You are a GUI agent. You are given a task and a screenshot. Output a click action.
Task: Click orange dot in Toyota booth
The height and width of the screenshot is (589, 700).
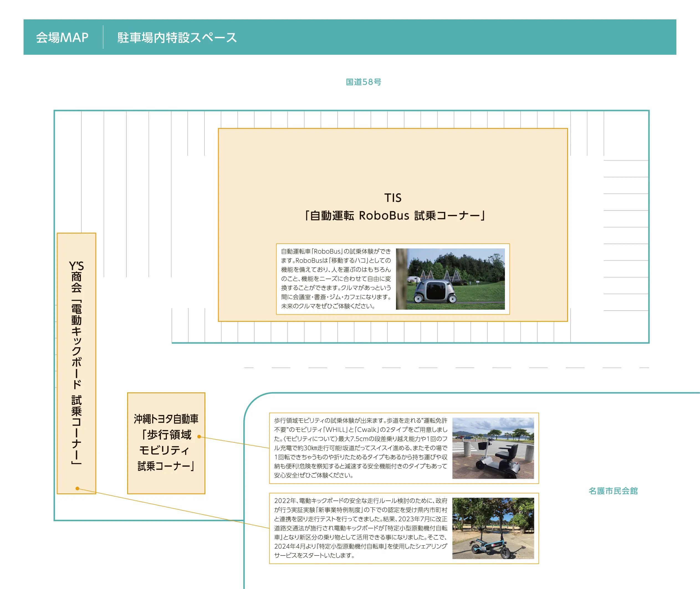coord(199,437)
